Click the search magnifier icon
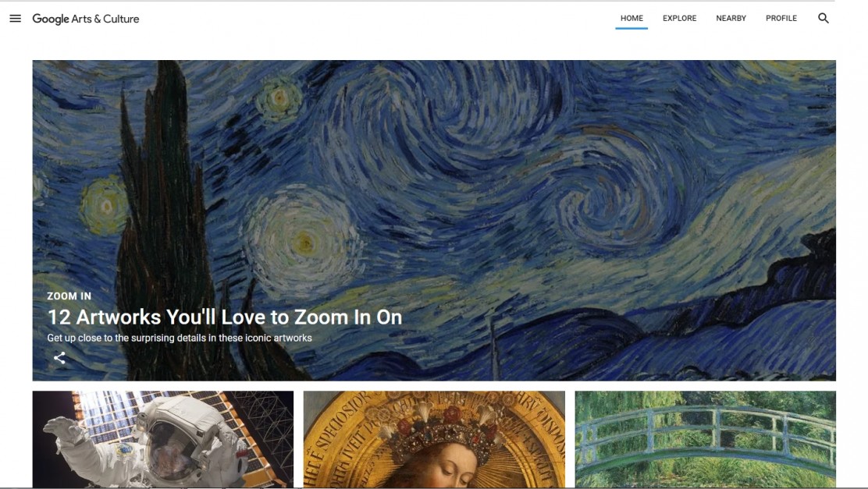Screen dimensions: 868x489 point(824,18)
